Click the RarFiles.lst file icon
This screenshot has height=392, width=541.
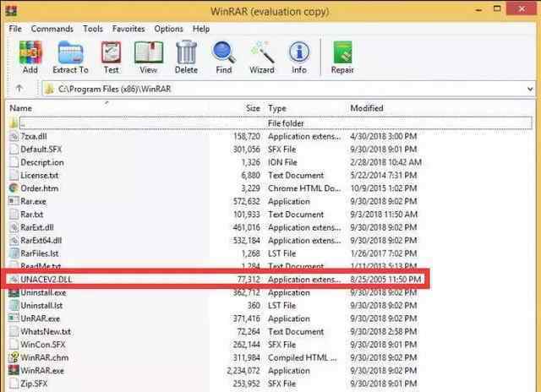tap(14, 253)
